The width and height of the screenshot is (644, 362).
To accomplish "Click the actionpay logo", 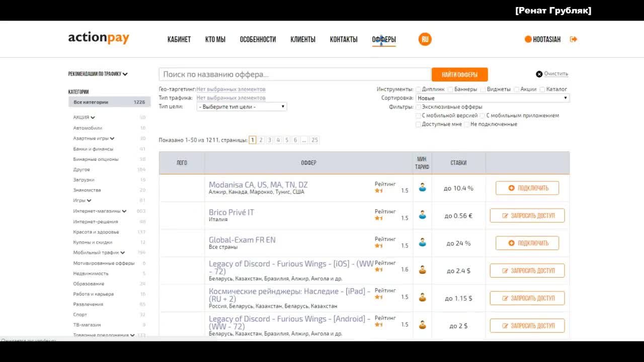I will (x=99, y=38).
